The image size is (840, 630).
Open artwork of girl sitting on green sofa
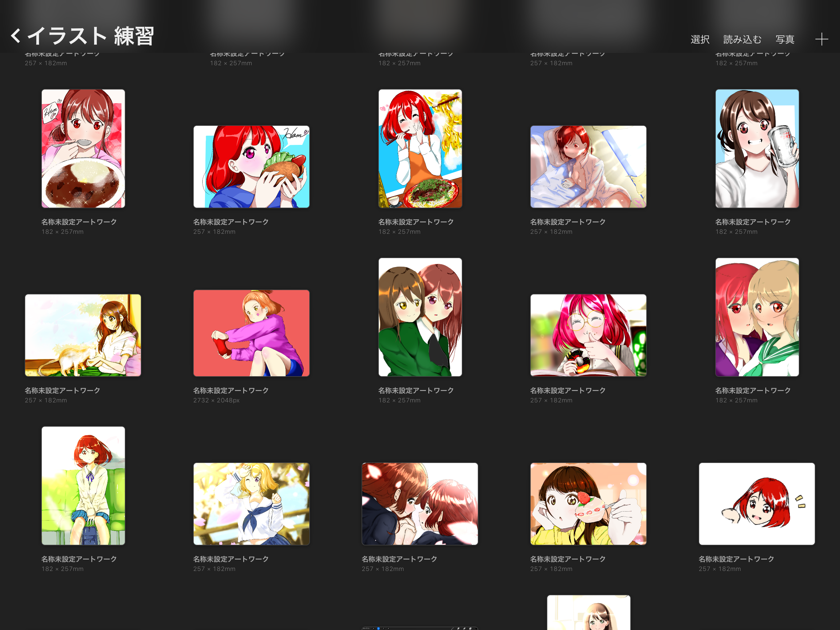83,486
